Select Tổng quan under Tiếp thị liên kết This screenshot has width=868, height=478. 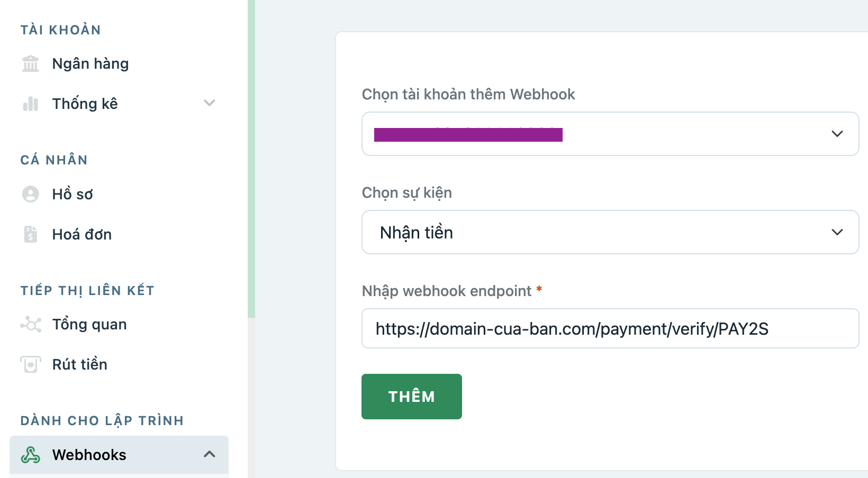89,324
